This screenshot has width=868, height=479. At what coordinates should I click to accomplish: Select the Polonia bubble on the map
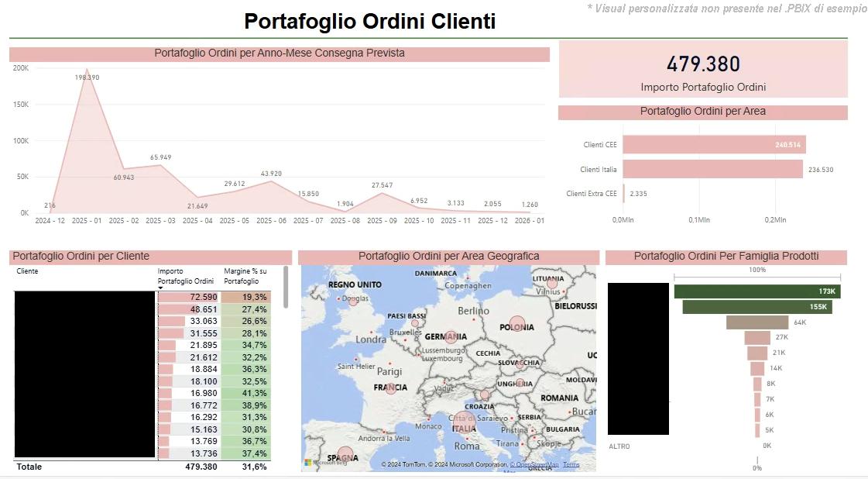click(517, 326)
